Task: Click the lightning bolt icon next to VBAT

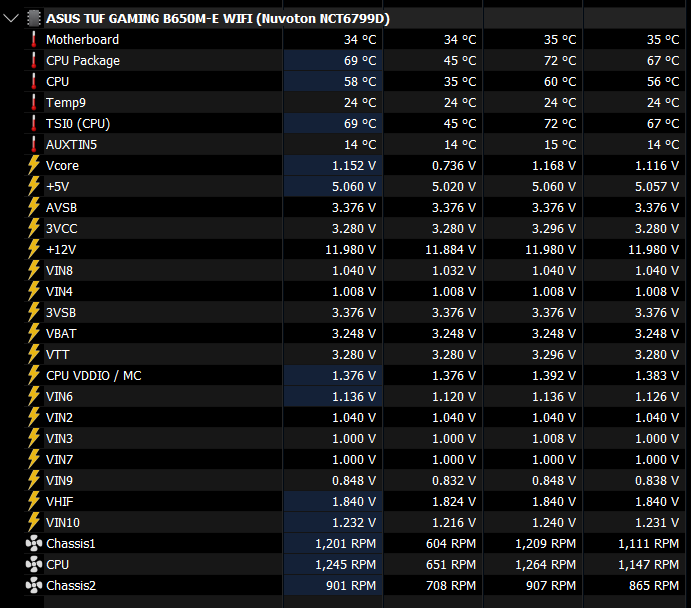Action: click(33, 334)
